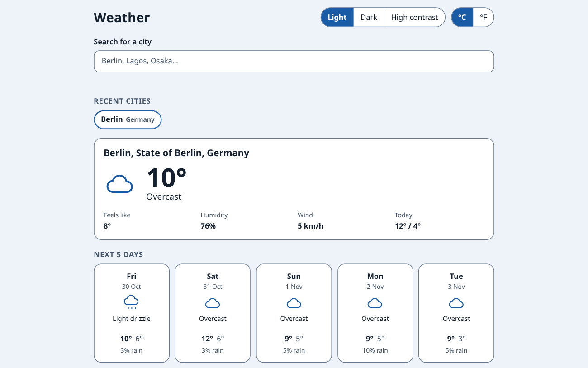
Task: Click the Humidity 76% value
Action: pos(208,226)
